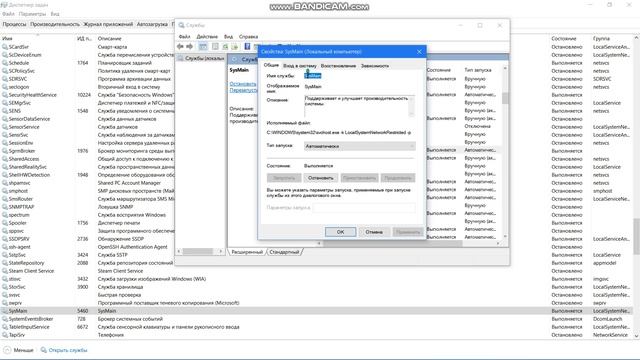This screenshot has height=360, width=640.
Task: Switch to the Dependencies tab in dialog
Action: click(x=375, y=66)
